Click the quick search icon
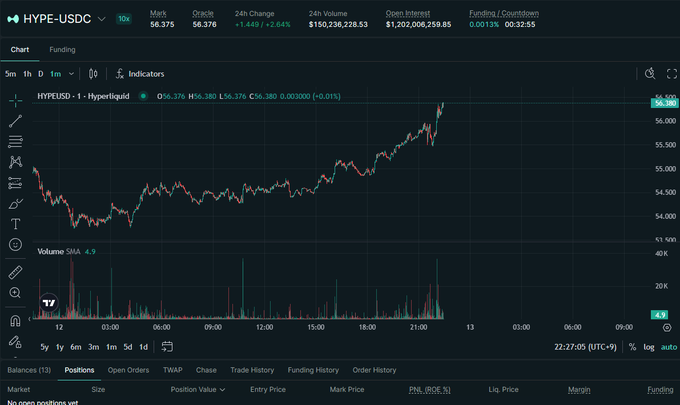The image size is (680, 405). 650,74
